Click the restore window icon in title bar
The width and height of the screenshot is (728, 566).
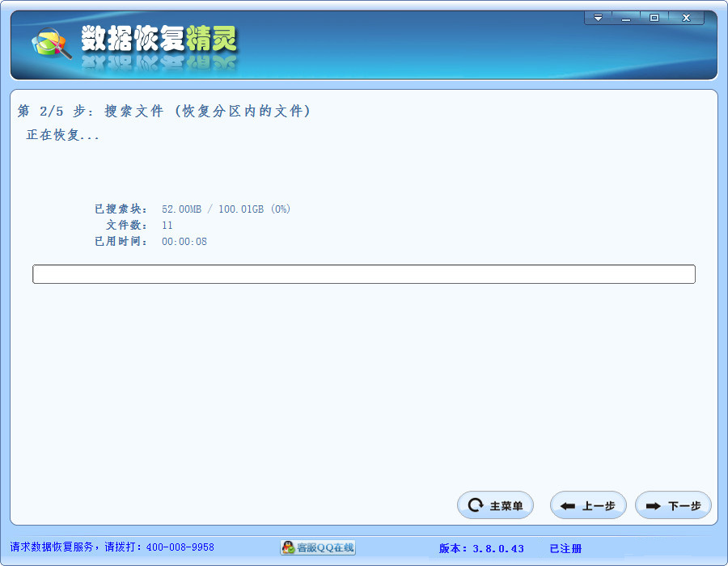653,16
